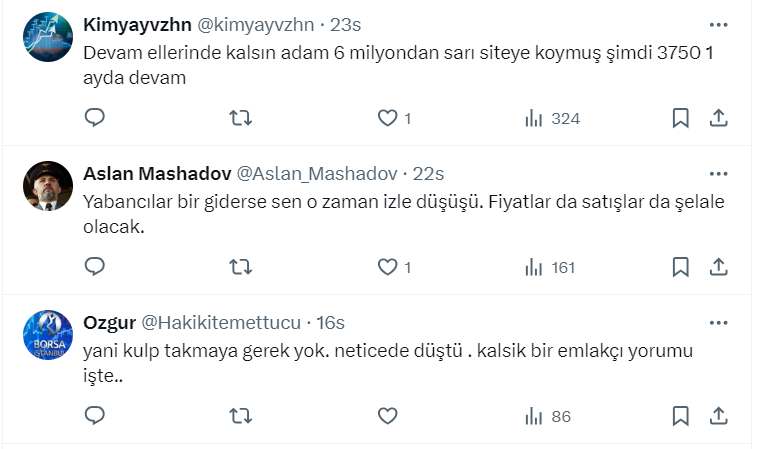This screenshot has width=761, height=449.
Task: Like Aslan Mashadov's tweet
Action: click(387, 266)
